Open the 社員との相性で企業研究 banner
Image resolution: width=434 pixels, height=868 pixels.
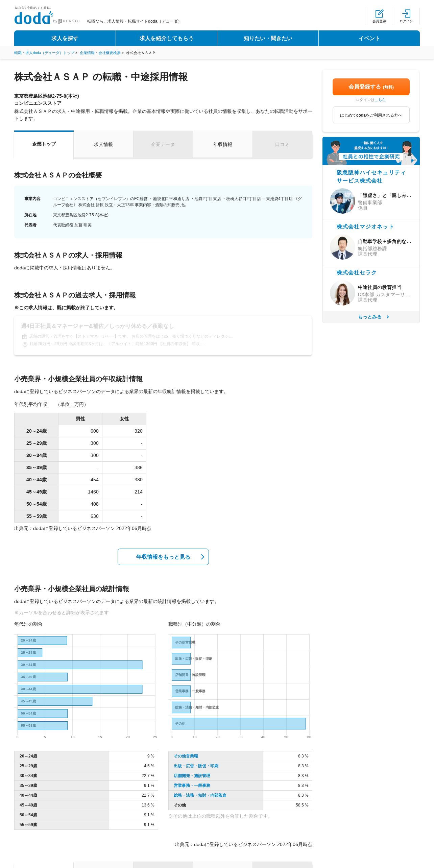371,151
